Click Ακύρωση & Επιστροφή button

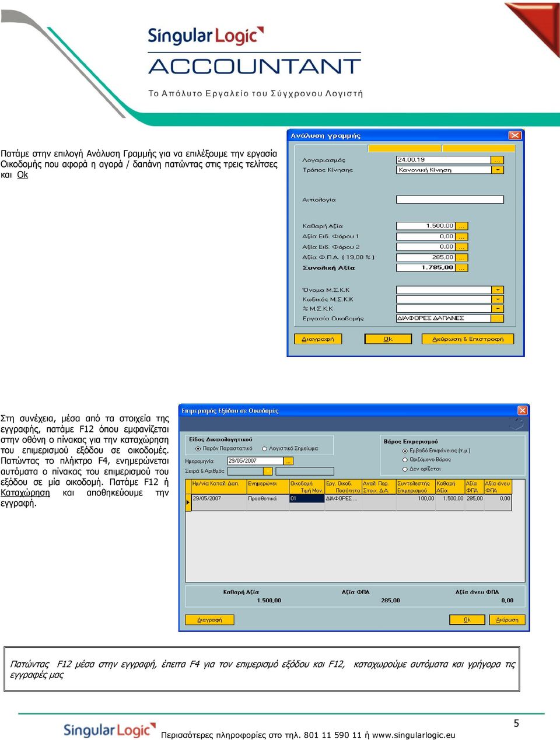468,339
